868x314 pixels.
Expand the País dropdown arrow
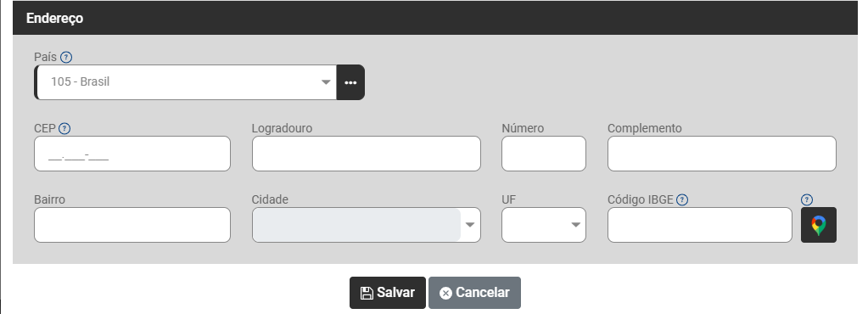(326, 82)
